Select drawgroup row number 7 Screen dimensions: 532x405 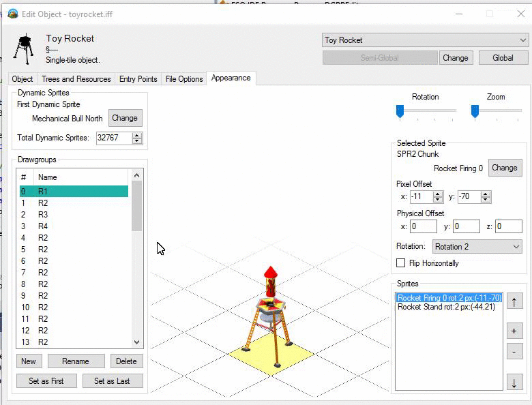point(74,272)
